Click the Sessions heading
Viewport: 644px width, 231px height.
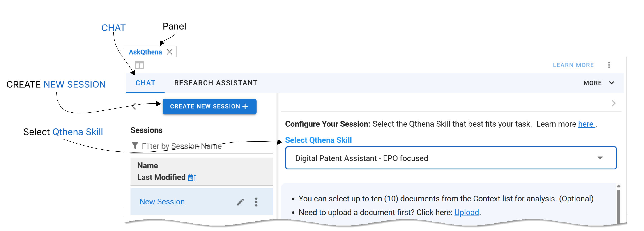[147, 130]
